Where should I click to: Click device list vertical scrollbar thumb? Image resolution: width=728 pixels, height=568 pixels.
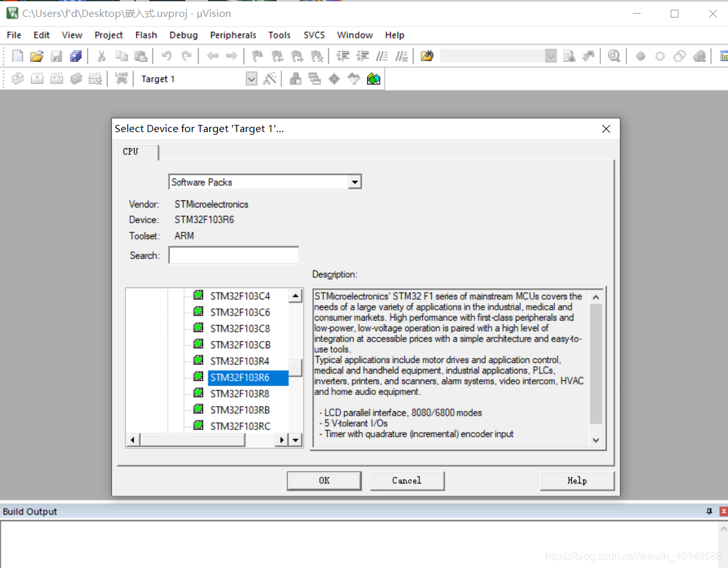tap(295, 368)
